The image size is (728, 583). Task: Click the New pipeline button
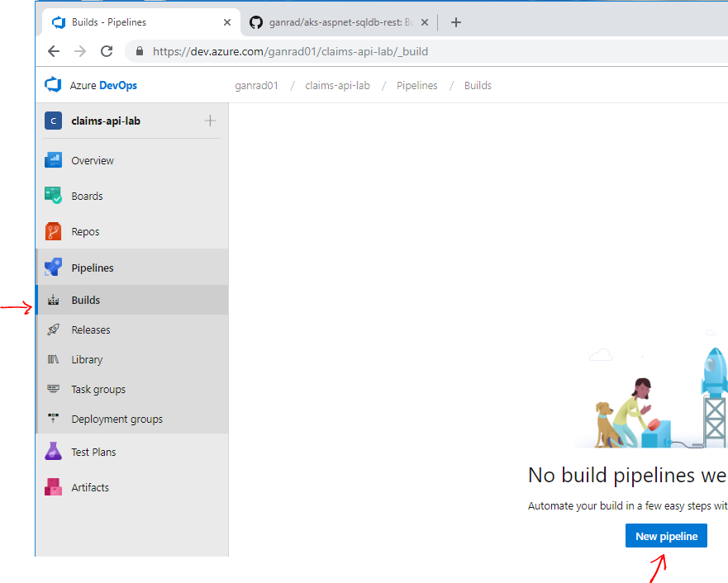coord(666,536)
